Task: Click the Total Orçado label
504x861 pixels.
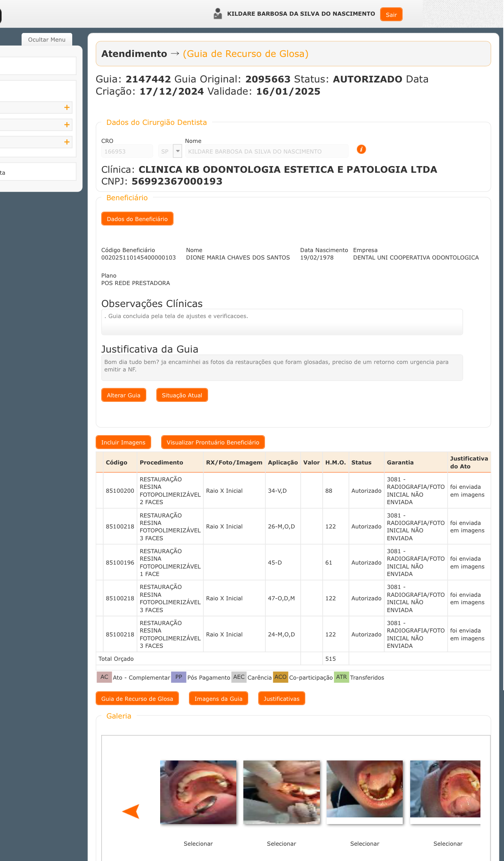Action: [x=116, y=659]
